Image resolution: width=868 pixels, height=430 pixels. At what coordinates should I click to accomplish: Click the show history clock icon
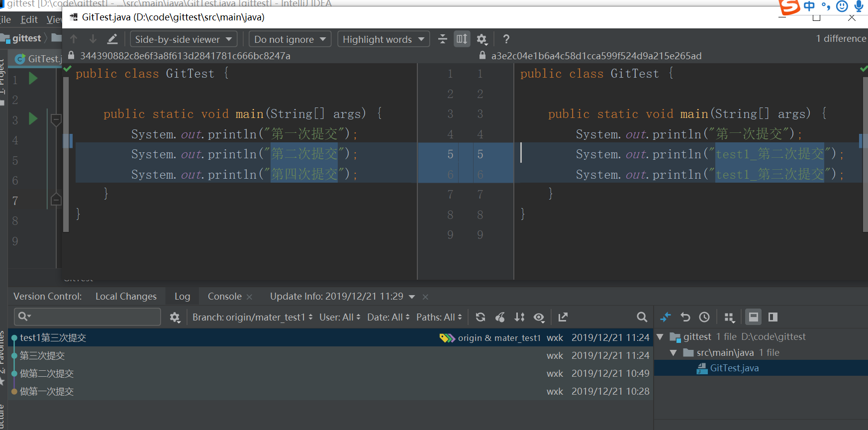tap(704, 317)
